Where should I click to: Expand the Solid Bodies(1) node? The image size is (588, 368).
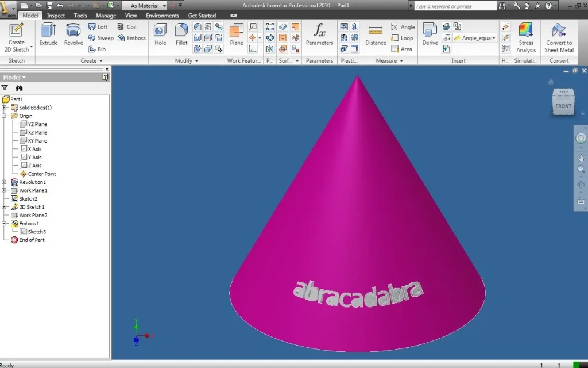pos(4,108)
